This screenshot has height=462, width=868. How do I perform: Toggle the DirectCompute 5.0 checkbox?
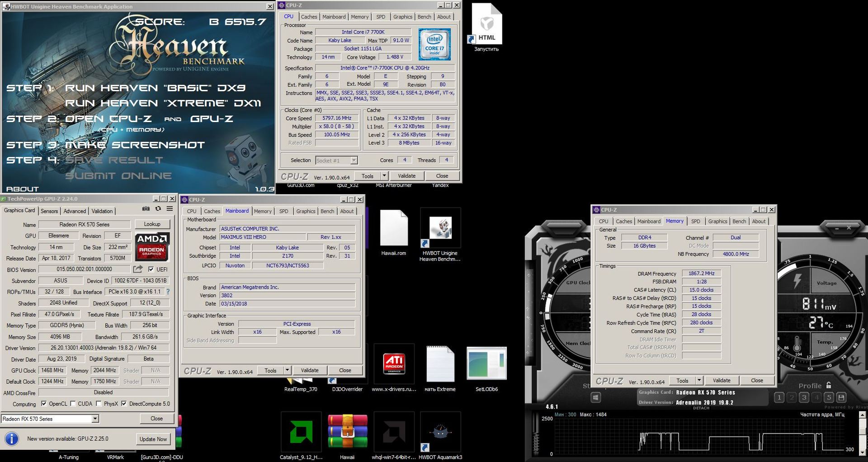124,404
